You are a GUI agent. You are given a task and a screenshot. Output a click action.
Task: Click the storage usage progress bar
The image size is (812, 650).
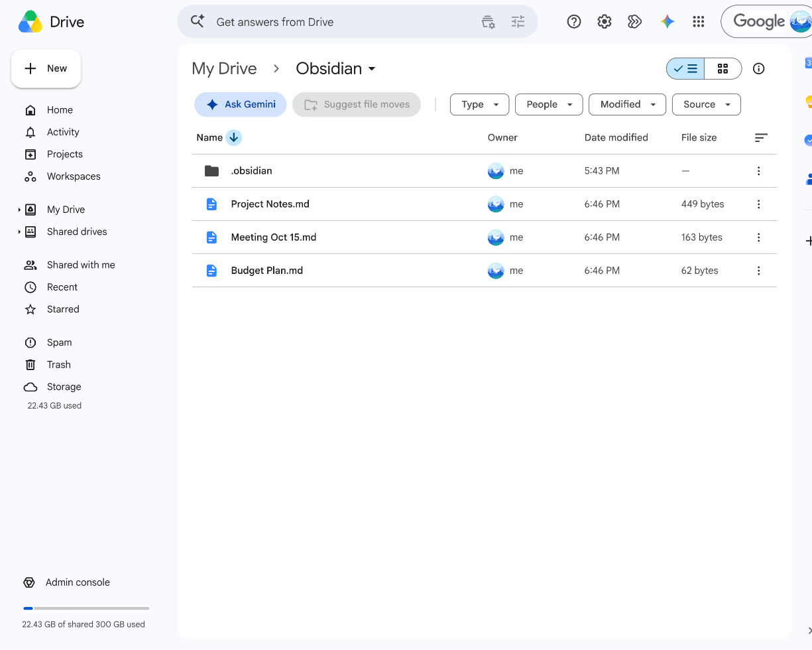tap(86, 608)
